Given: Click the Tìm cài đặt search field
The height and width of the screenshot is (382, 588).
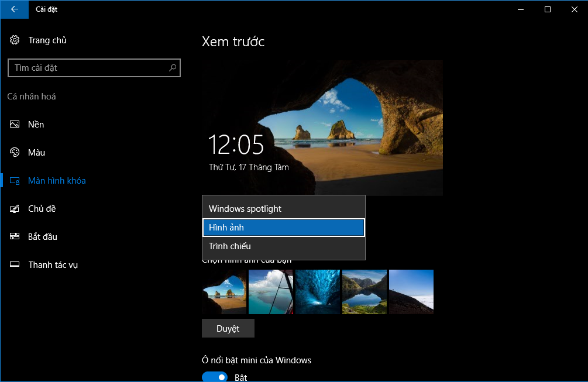Looking at the screenshot, I should (x=88, y=68).
